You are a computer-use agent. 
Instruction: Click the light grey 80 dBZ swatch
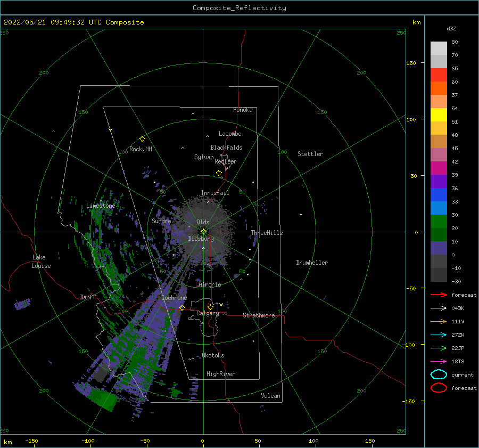[x=439, y=48]
